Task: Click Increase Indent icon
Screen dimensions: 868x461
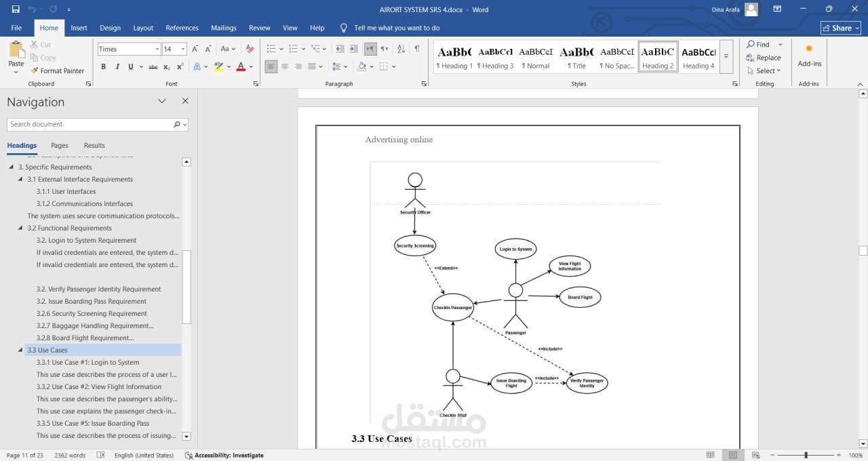Action: click(354, 49)
